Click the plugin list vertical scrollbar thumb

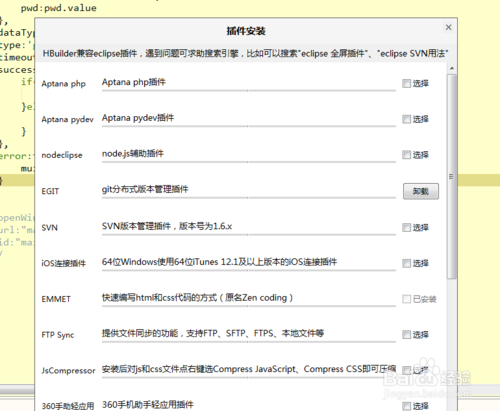tap(452, 176)
